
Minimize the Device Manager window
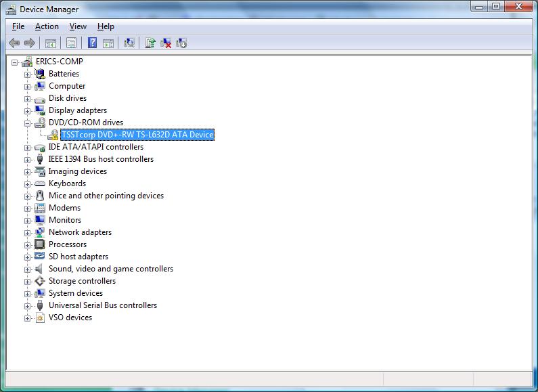(x=480, y=6)
